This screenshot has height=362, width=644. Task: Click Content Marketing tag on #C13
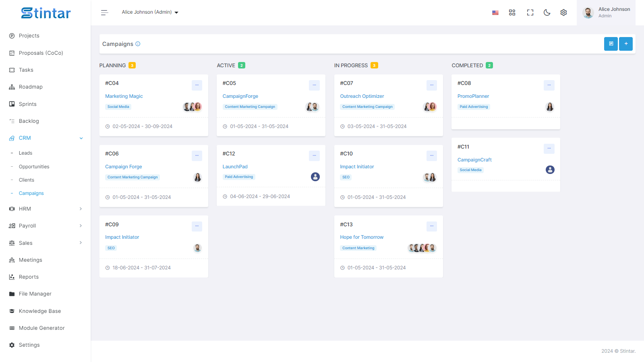pyautogui.click(x=358, y=248)
